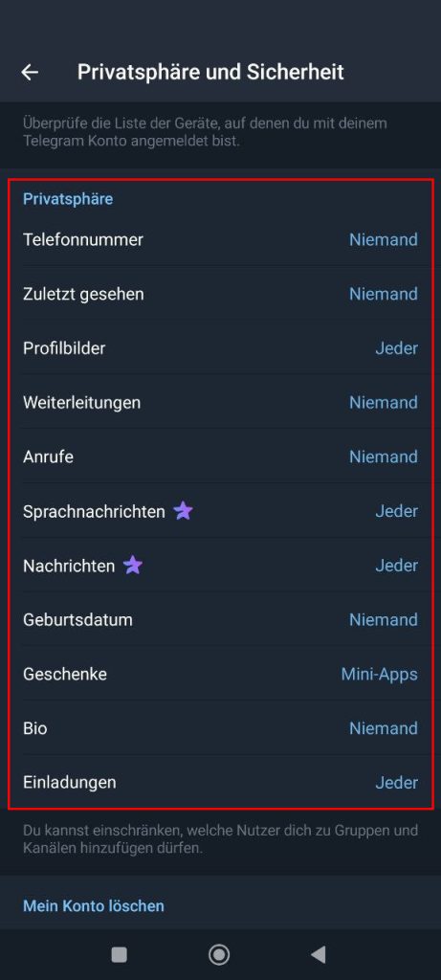441x980 pixels.
Task: Open Sprachnachrichten privacy row
Action: [x=220, y=511]
